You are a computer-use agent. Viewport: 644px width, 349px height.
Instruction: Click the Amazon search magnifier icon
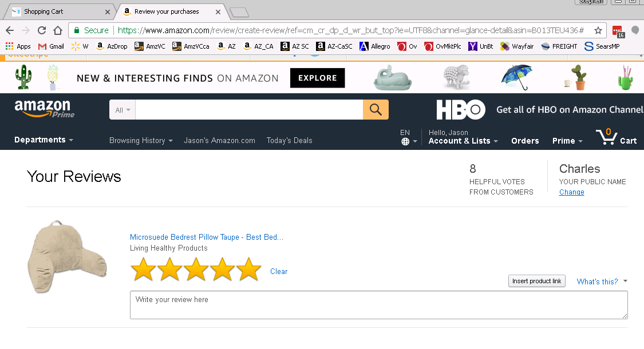pos(376,109)
